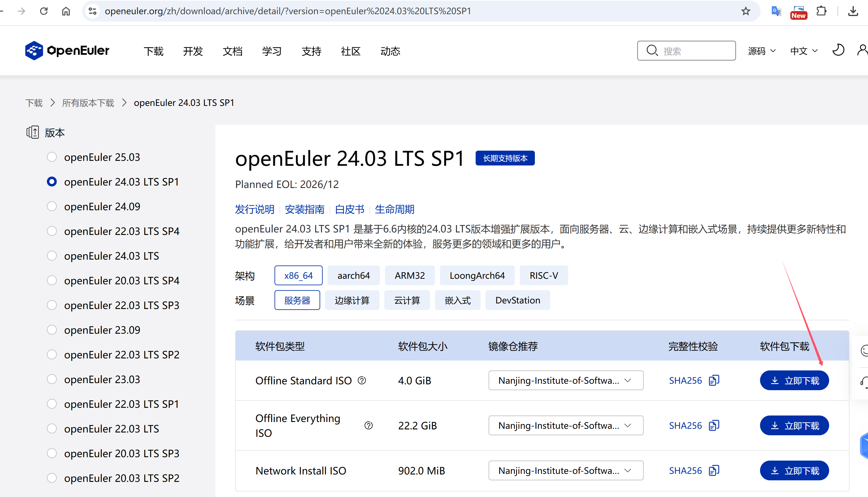The image size is (868, 497).
Task: Open the 源码 source code dropdown
Action: tap(761, 51)
